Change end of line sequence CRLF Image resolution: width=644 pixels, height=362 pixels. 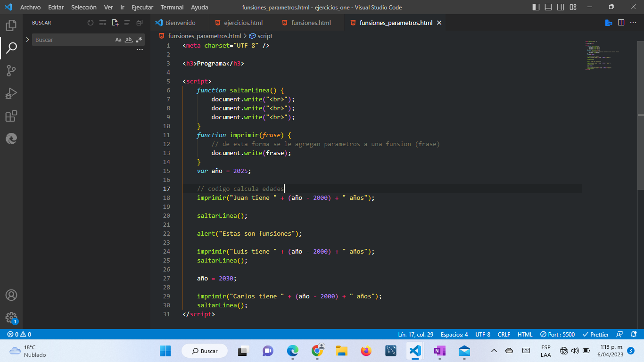pos(504,334)
